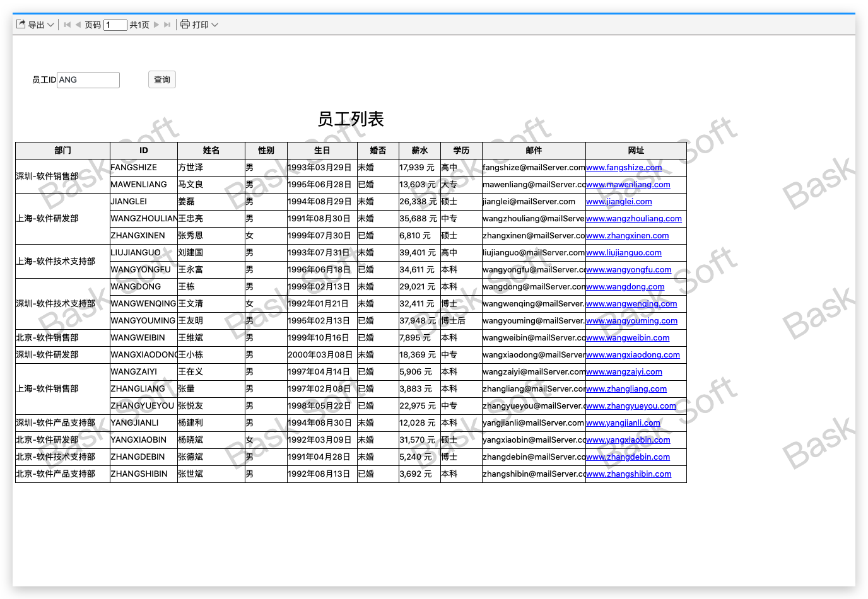Open link www.wangxiaodong.com
This screenshot has height=599, width=868.
tap(633, 355)
